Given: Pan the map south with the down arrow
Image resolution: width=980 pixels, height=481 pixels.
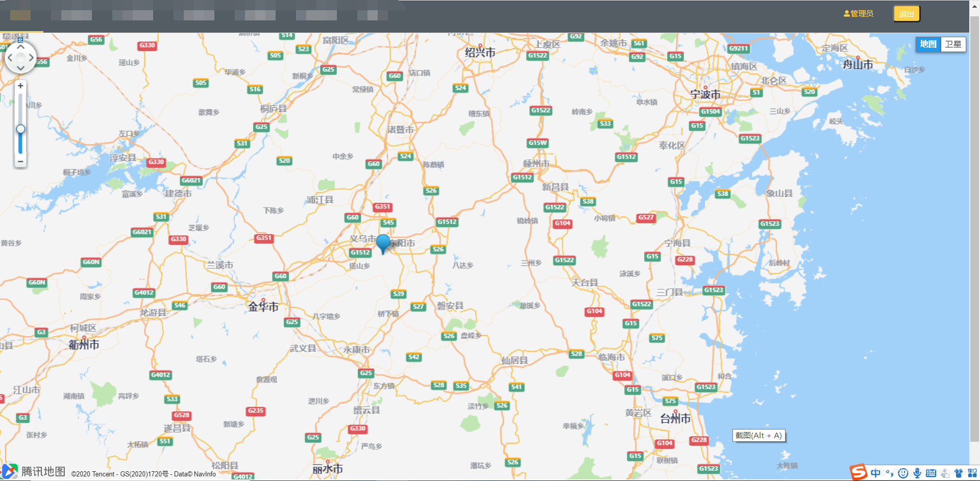Looking at the screenshot, I should click(x=20, y=68).
